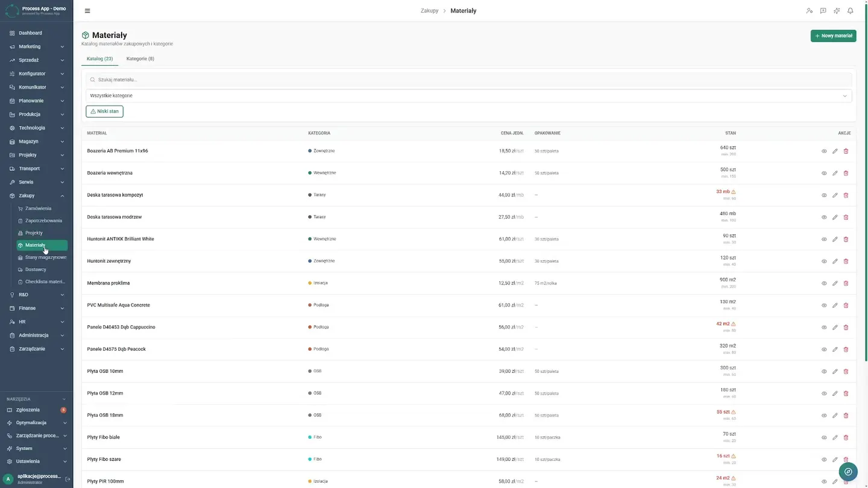Screen dimensions: 868x488
Task: Click the Nowy materiał button
Action: [834, 36]
